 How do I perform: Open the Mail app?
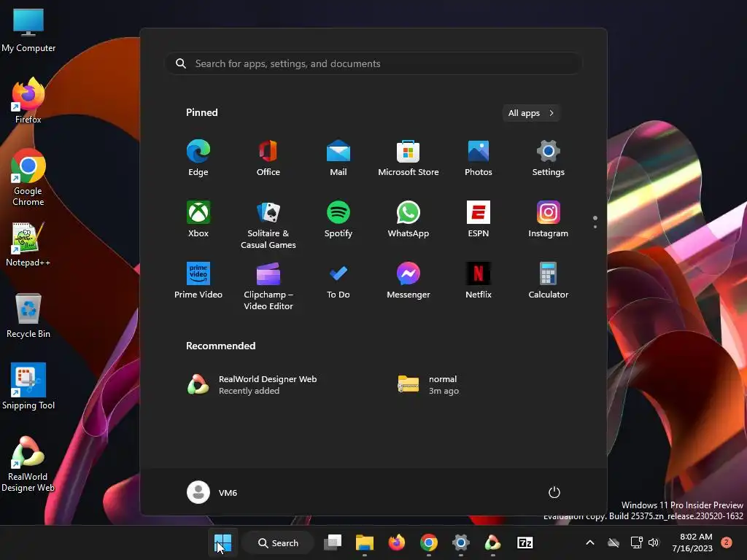click(338, 158)
